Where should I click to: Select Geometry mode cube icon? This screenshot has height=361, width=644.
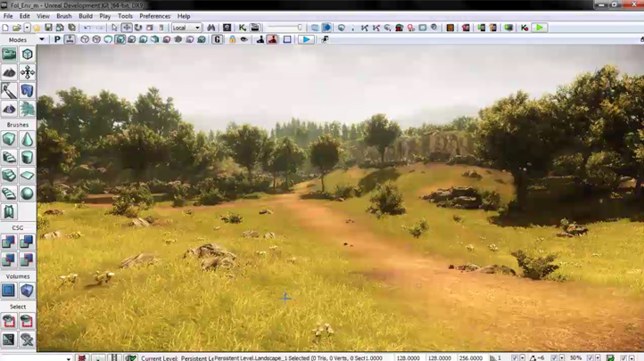(27, 54)
